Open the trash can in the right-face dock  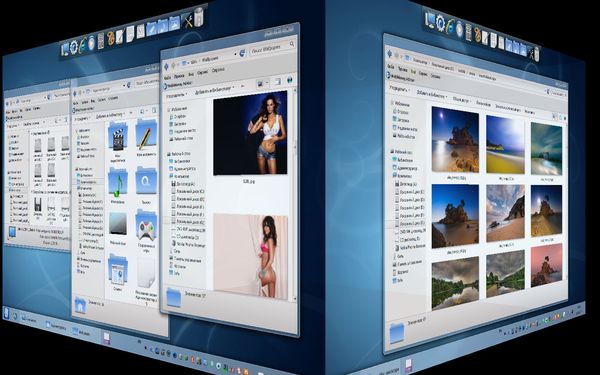click(x=537, y=54)
